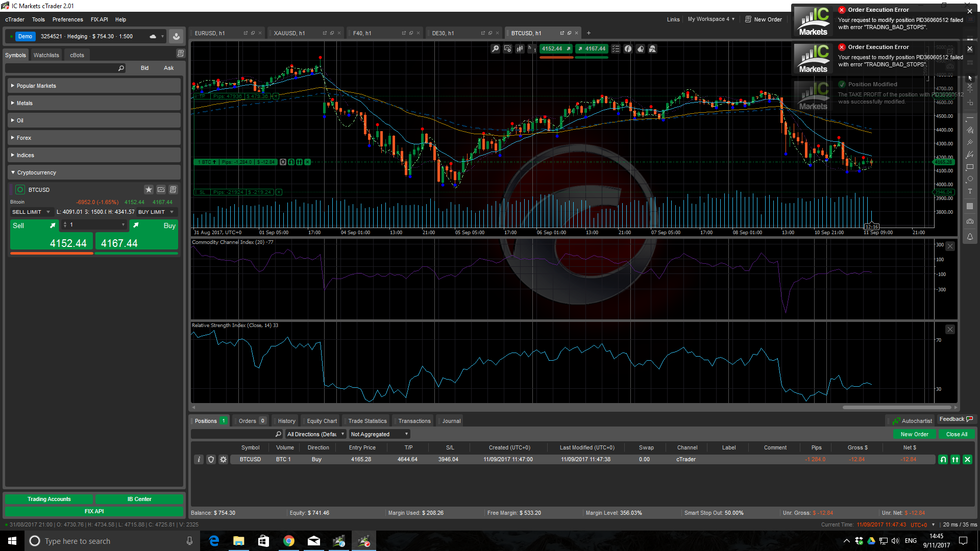Click the New Order button in positions panel
This screenshot has width=980, height=551.
pos(914,434)
